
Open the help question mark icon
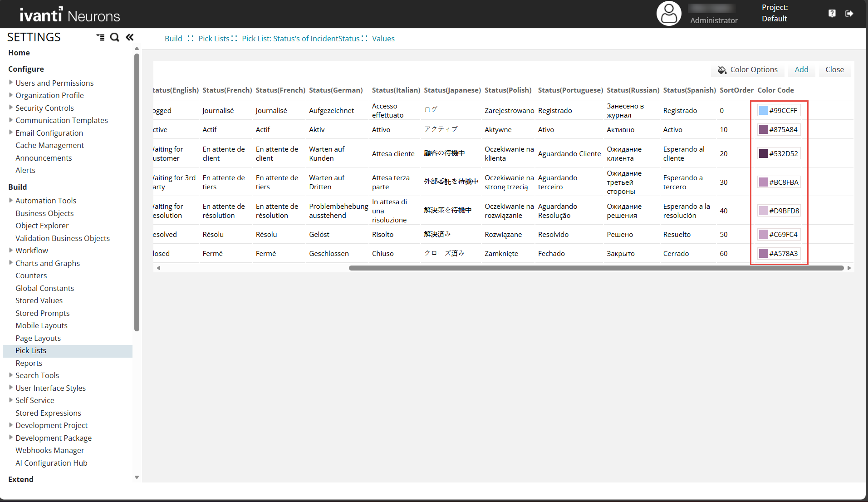click(x=832, y=14)
